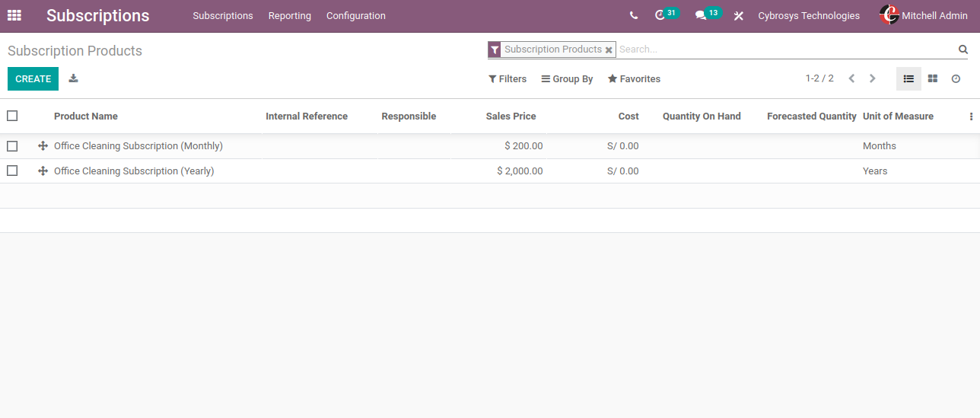This screenshot has width=980, height=418.
Task: Sort by Internal Reference column
Action: (307, 116)
